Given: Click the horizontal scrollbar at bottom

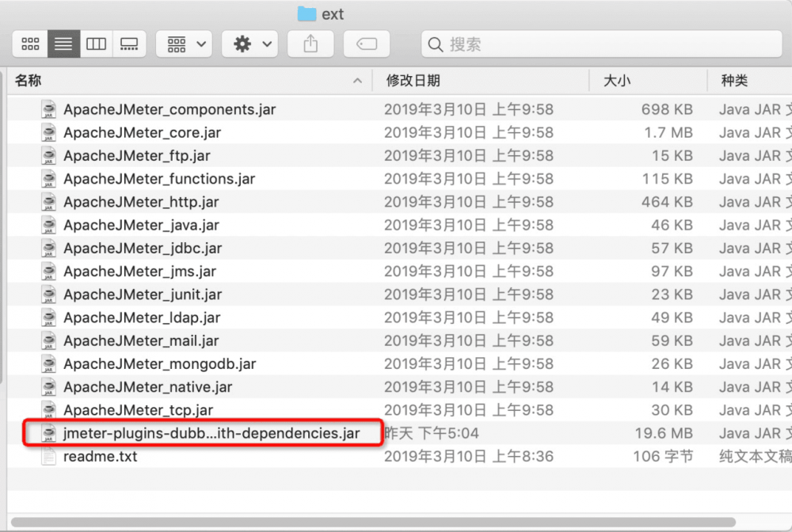Looking at the screenshot, I should [373, 522].
